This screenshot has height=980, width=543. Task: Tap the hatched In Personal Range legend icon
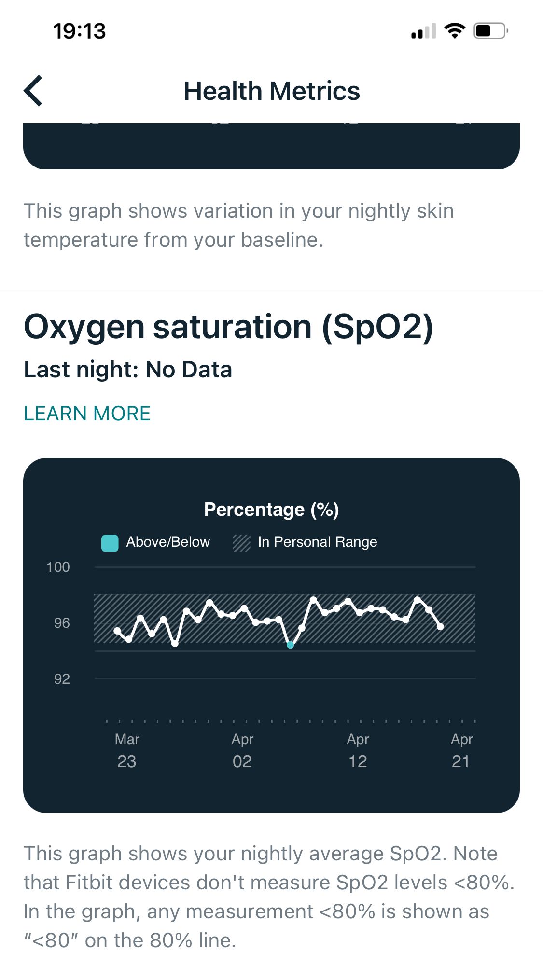pyautogui.click(x=241, y=543)
